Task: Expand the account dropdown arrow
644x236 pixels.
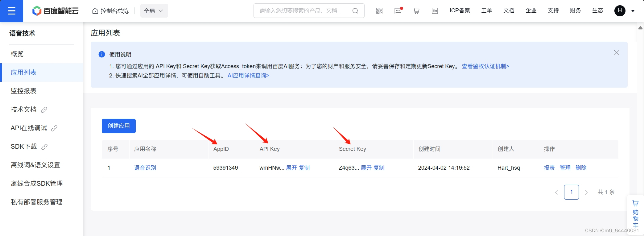Action: pyautogui.click(x=633, y=11)
